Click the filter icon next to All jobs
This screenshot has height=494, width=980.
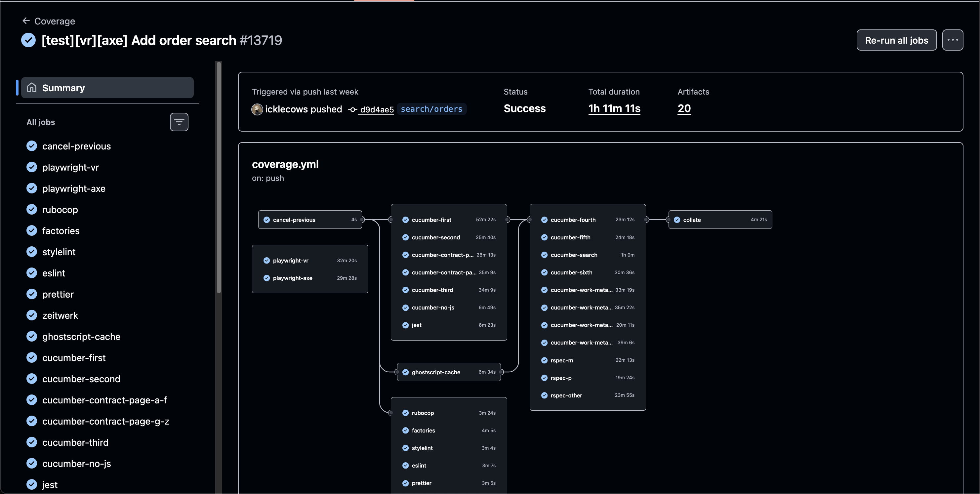click(x=179, y=122)
